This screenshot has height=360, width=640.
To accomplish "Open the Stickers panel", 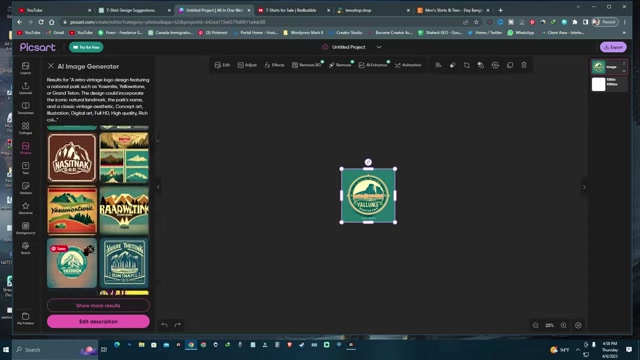I will pyautogui.click(x=25, y=188).
